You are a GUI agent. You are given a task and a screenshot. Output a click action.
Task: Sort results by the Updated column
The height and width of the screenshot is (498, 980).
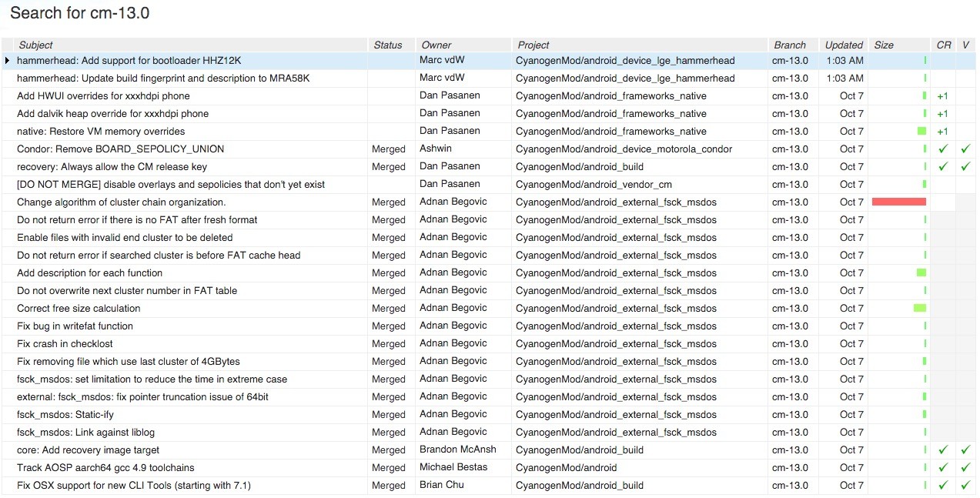pos(843,45)
